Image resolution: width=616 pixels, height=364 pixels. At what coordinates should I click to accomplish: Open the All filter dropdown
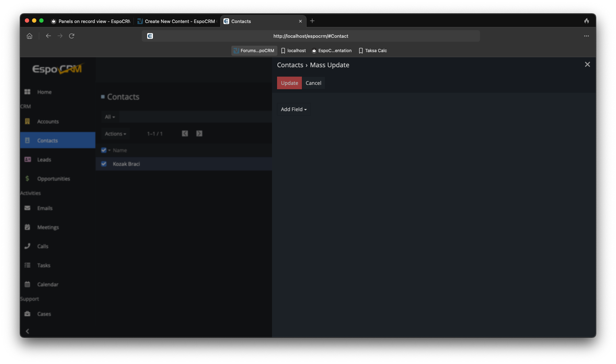[110, 117]
